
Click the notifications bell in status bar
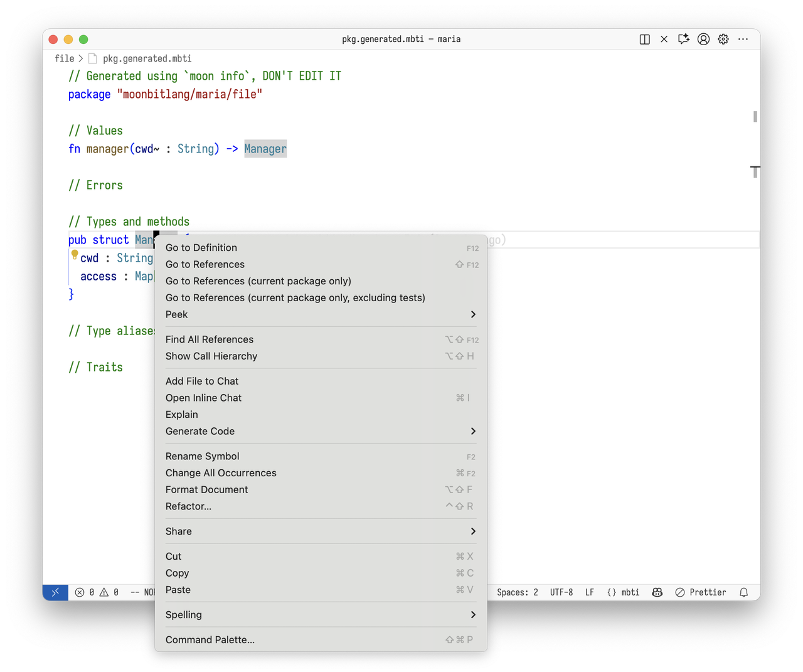pos(744,592)
